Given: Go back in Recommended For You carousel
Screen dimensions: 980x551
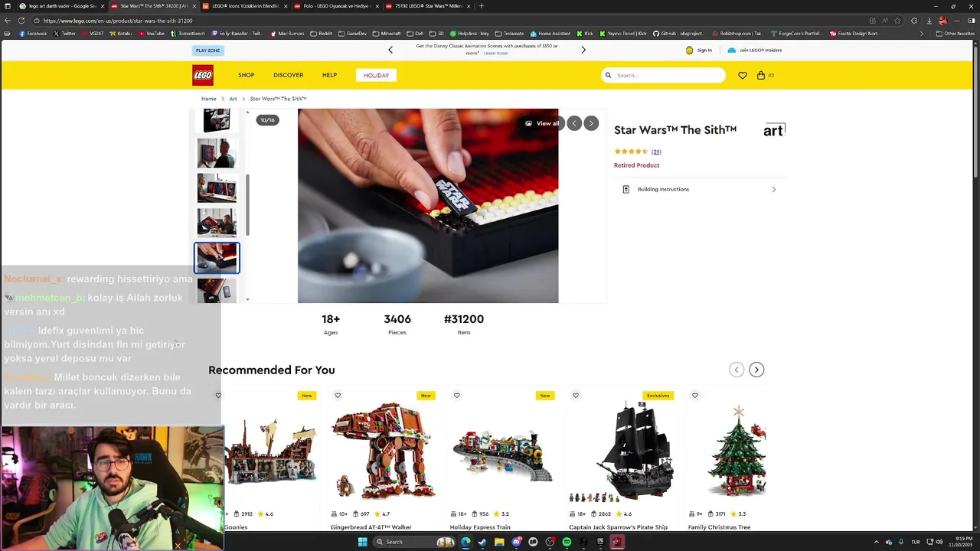Looking at the screenshot, I should pos(737,370).
